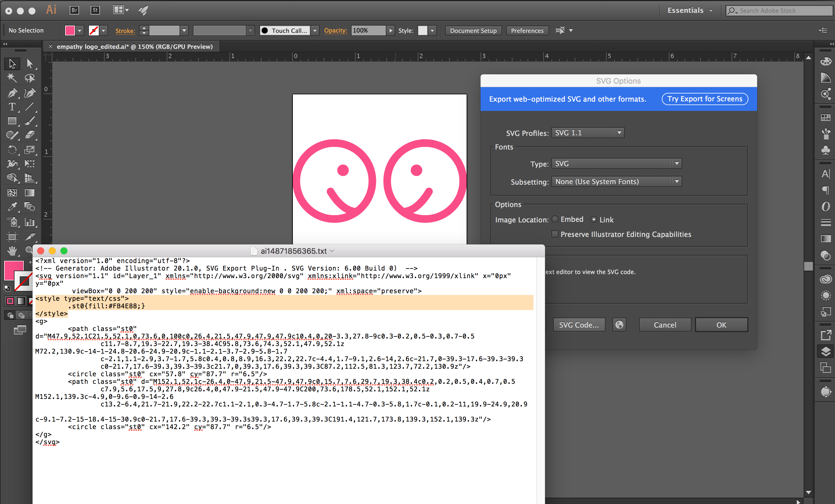The height and width of the screenshot is (504, 835).
Task: Toggle Preserve Illustrator Editing Capabilities checkbox
Action: (555, 234)
